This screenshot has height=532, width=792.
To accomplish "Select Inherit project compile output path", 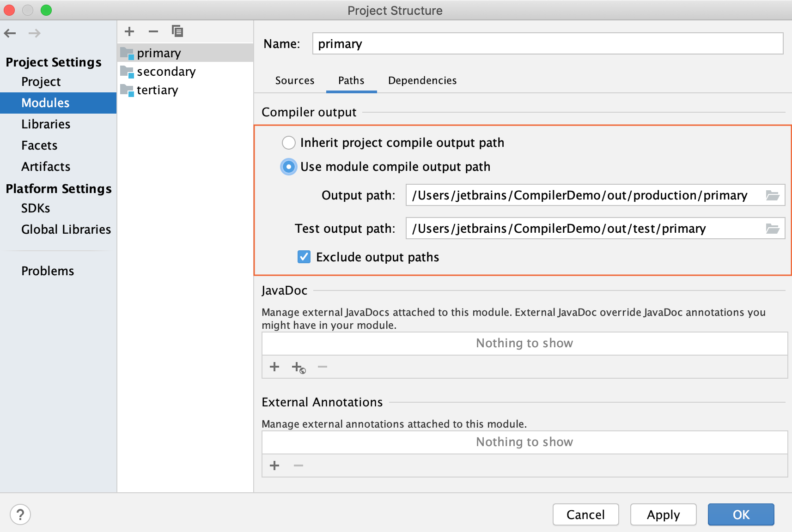I will tap(288, 143).
